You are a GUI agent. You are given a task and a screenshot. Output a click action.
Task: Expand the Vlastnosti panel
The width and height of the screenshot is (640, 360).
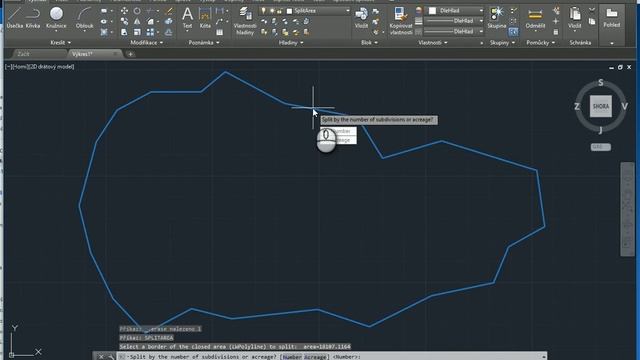pos(433,42)
